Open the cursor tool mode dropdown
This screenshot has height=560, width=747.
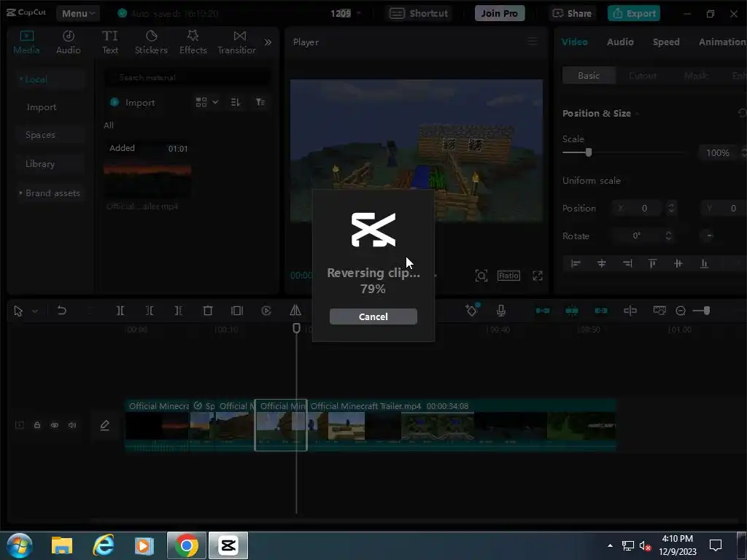(35, 311)
